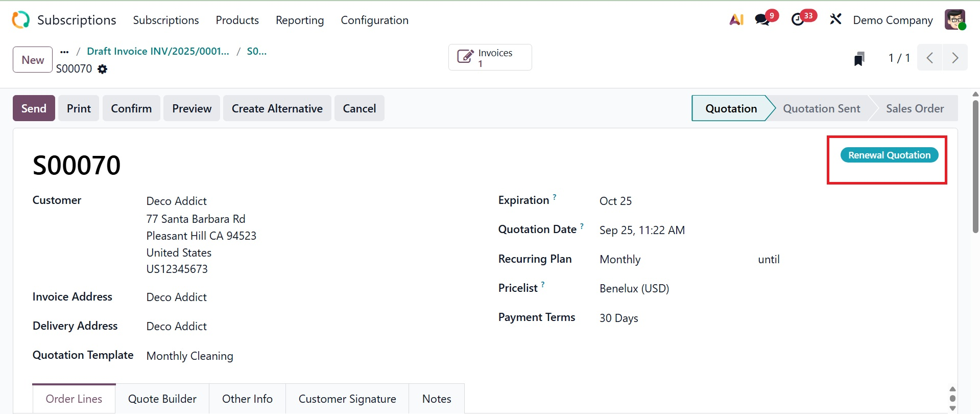Open the AI assistant icon
This screenshot has height=414, width=980.
coord(736,20)
